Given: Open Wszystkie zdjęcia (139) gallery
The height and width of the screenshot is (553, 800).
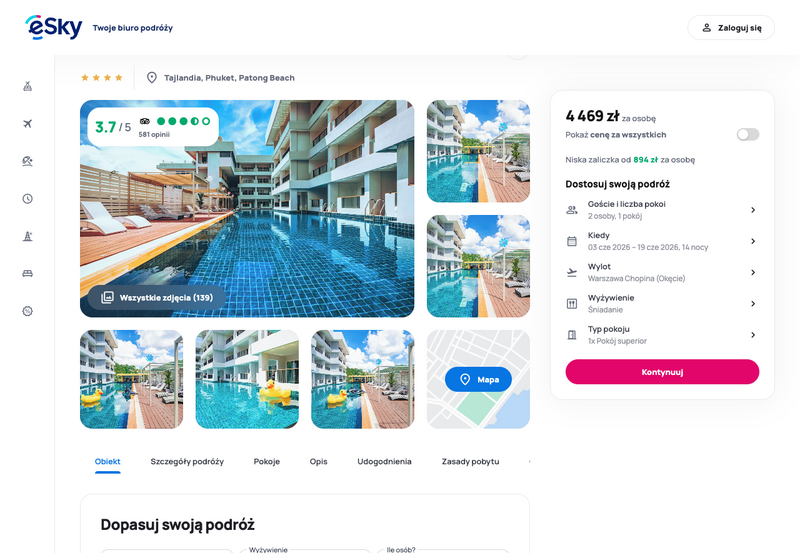Looking at the screenshot, I should tap(157, 297).
